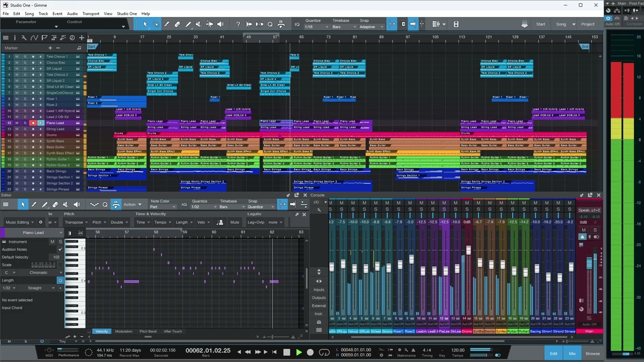Adjust the Drums channel fader
644x362 pixels.
click(468, 250)
